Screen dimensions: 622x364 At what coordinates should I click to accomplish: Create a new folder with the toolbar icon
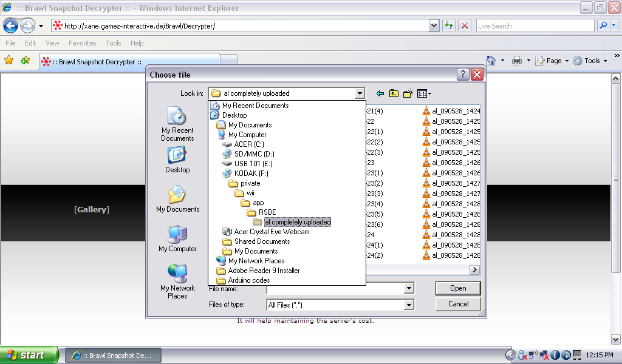[408, 93]
